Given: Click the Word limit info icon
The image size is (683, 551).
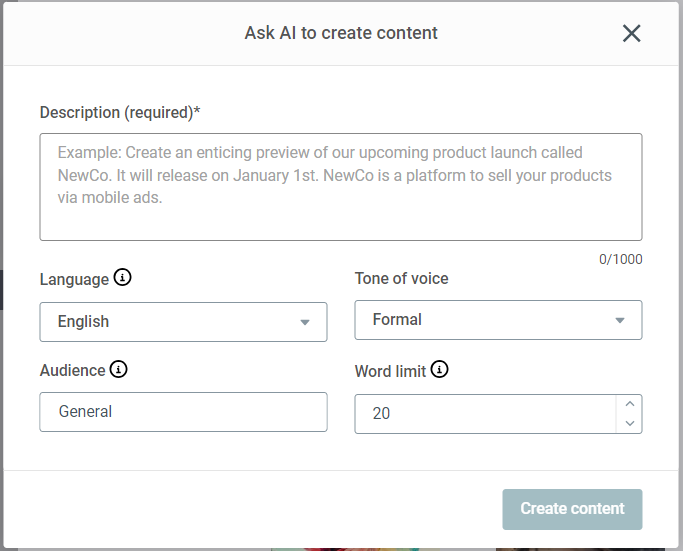Looking at the screenshot, I should (x=440, y=370).
